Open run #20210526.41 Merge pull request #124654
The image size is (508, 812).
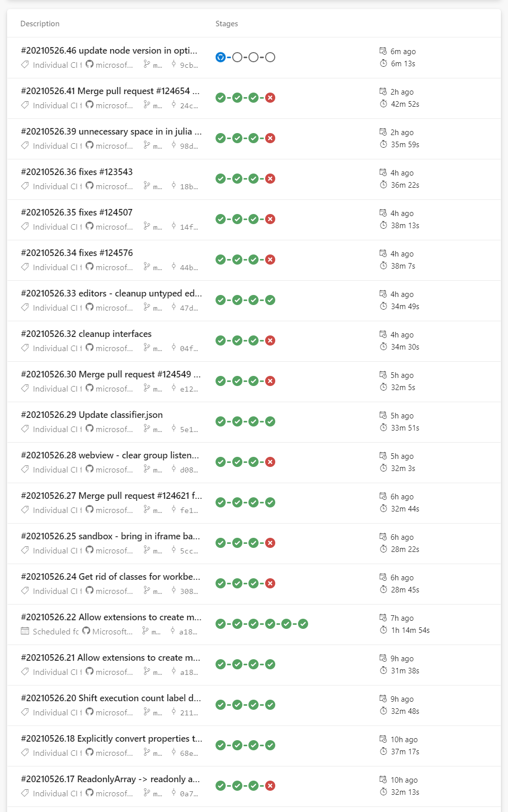[x=110, y=91]
